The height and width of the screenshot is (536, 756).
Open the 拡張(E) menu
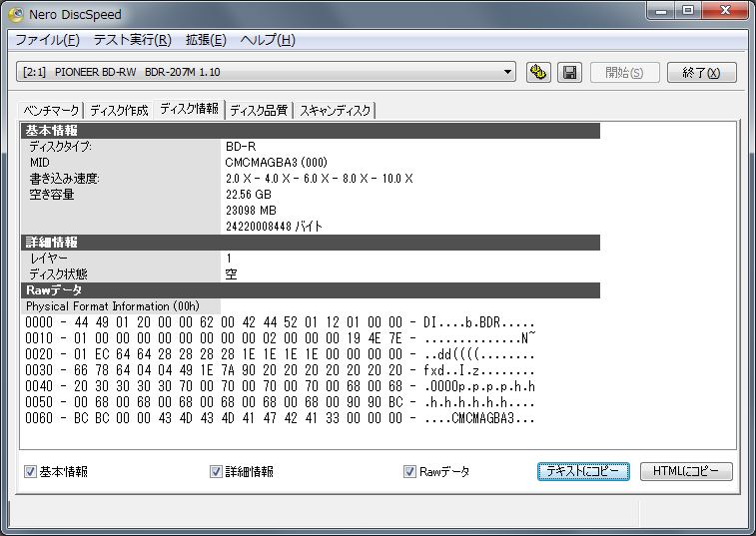click(x=206, y=40)
